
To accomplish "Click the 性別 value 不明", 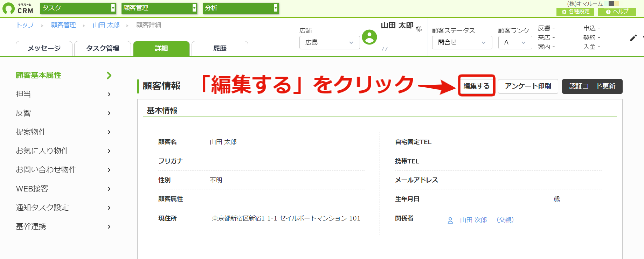I will coord(216,180).
